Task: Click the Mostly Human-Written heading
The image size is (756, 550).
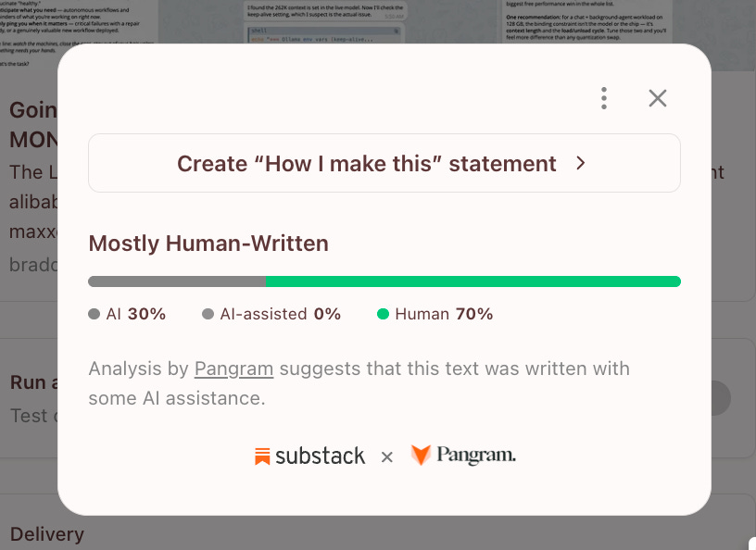Action: pos(208,244)
